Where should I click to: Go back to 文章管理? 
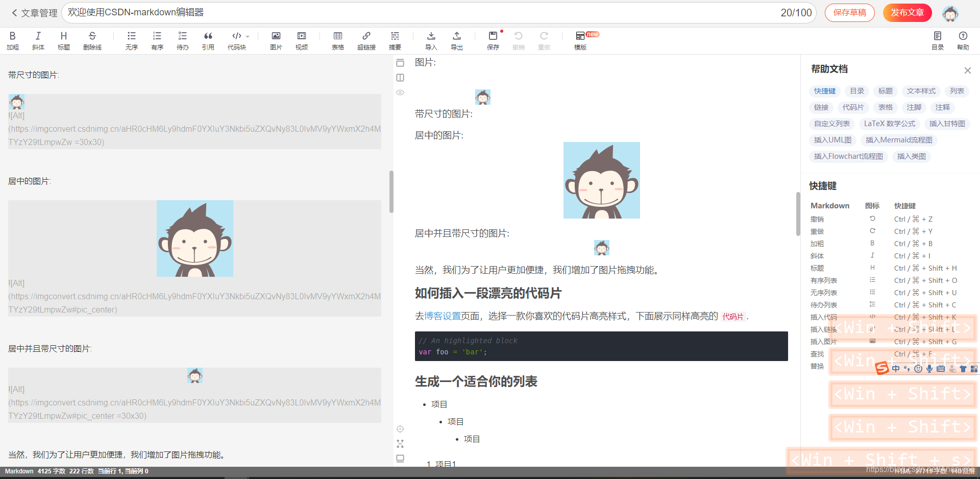34,13
